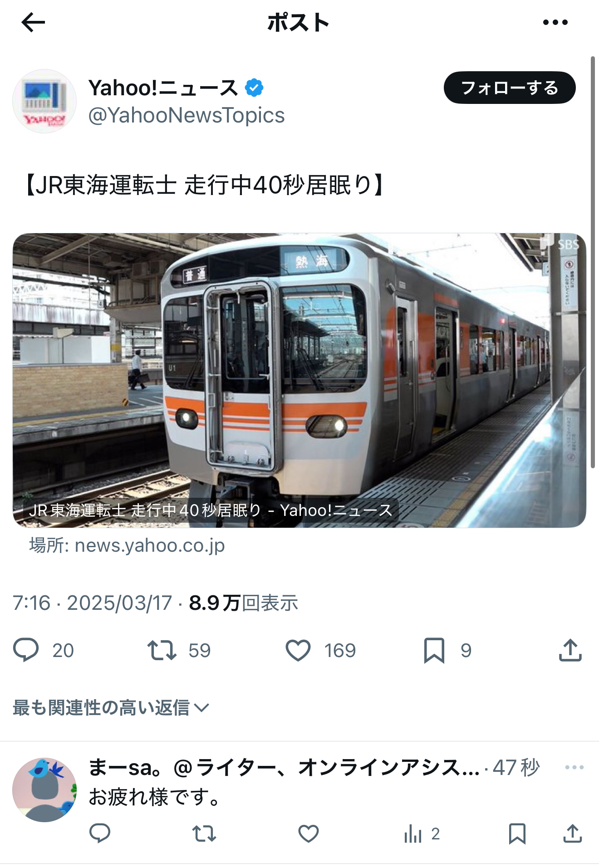This screenshot has height=868, width=599.
Task: Tap the back arrow icon
Action: pos(33,22)
